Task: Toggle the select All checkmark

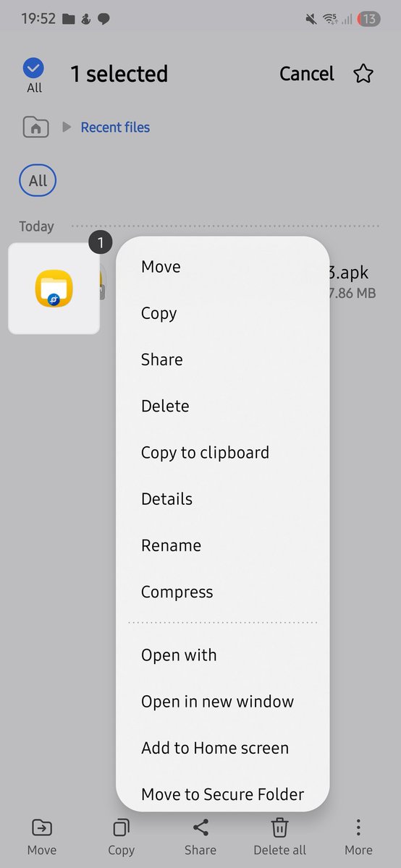Action: pos(34,69)
